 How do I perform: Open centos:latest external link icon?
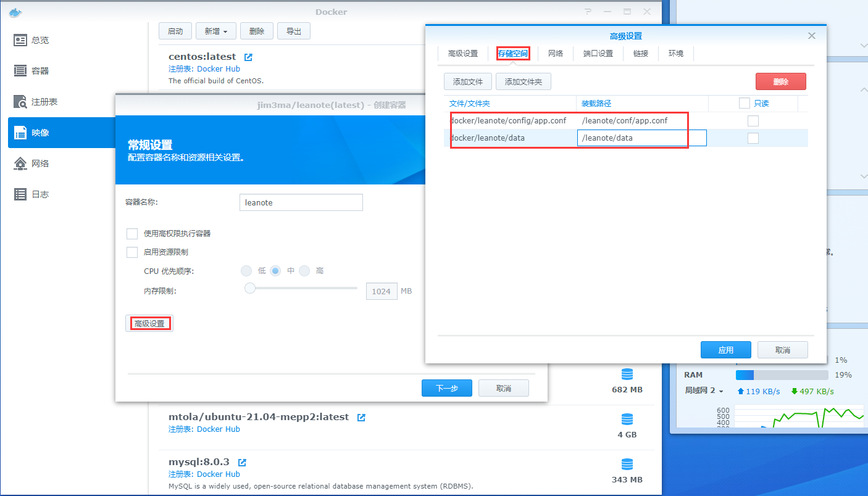(248, 57)
